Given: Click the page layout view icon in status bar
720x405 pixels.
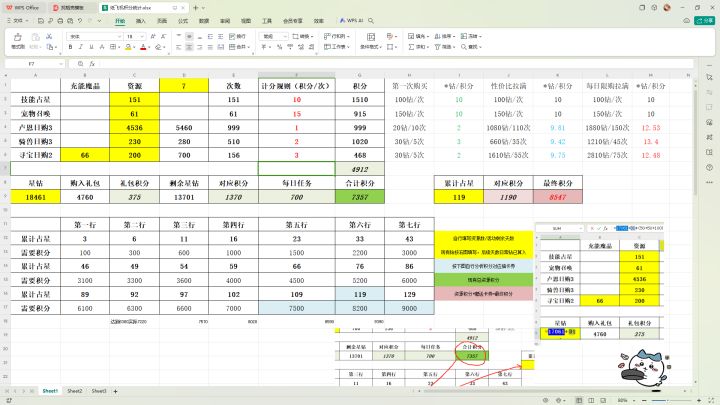Looking at the screenshot, I should pos(591,400).
